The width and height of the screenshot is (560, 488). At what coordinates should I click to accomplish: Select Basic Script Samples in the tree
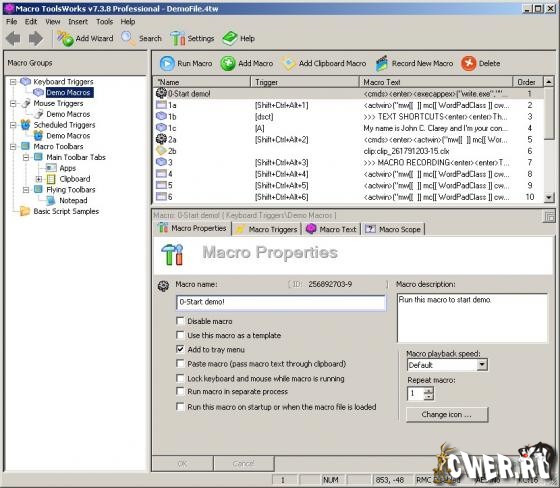click(66, 211)
